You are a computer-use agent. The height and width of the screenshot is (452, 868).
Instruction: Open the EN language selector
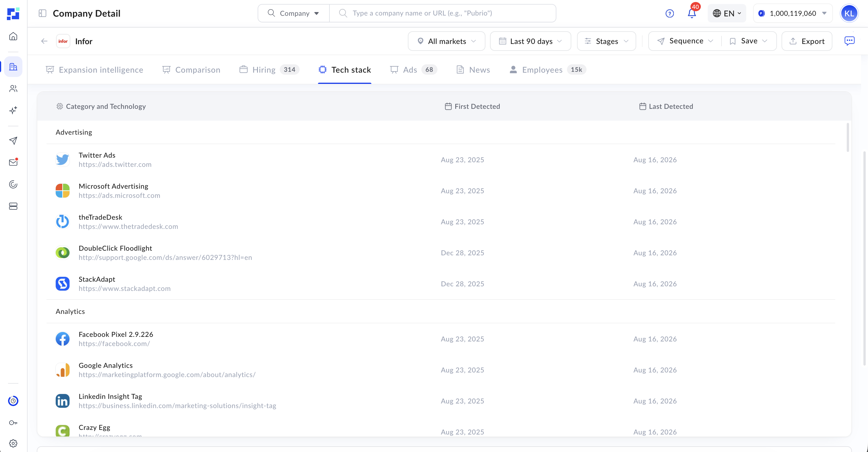pos(727,13)
